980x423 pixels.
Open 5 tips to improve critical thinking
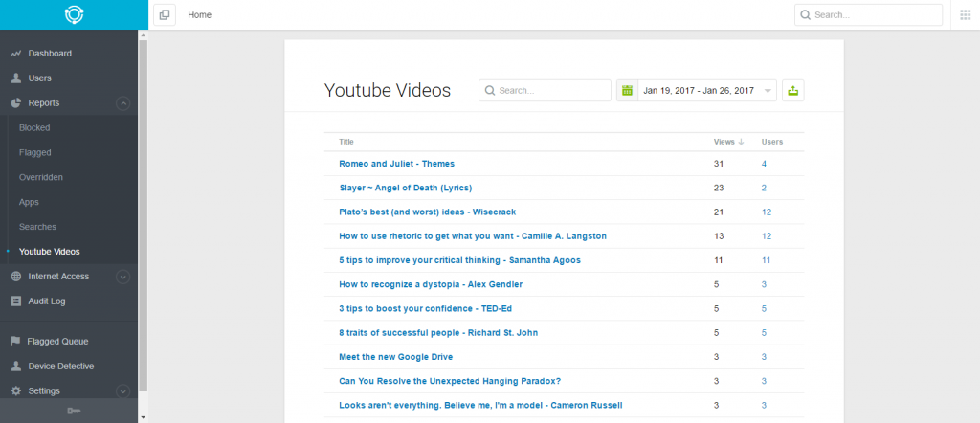pyautogui.click(x=459, y=260)
